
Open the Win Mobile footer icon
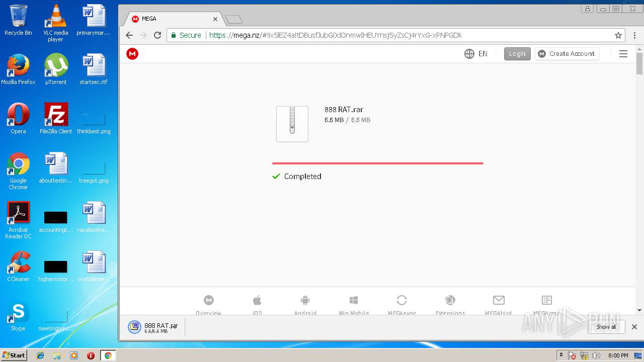pos(354,300)
